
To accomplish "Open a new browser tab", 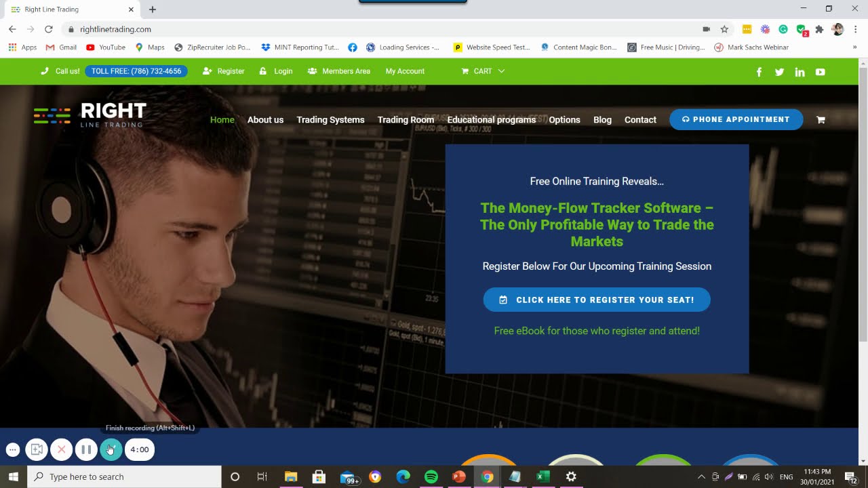I will click(153, 9).
